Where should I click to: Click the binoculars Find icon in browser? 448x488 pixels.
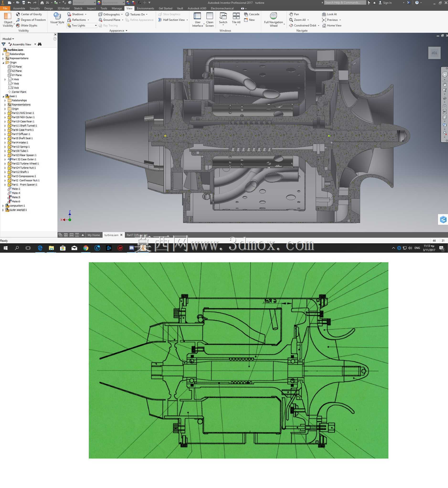(x=40, y=44)
